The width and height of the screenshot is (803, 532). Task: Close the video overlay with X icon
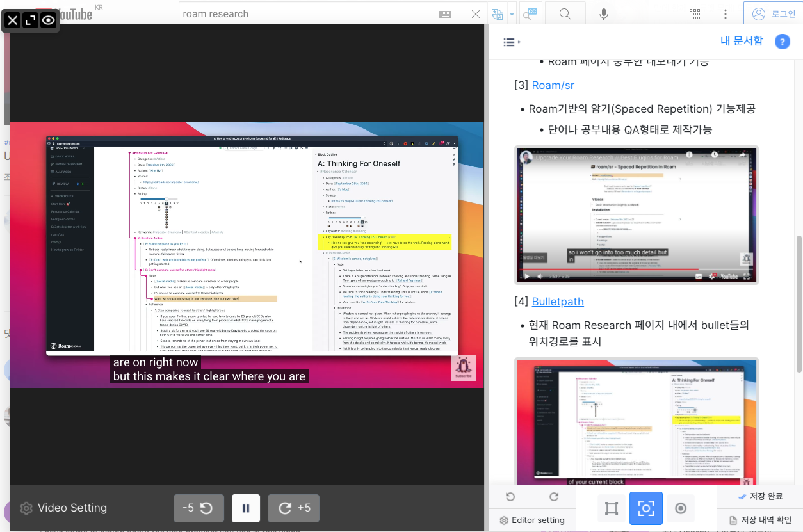click(x=13, y=20)
